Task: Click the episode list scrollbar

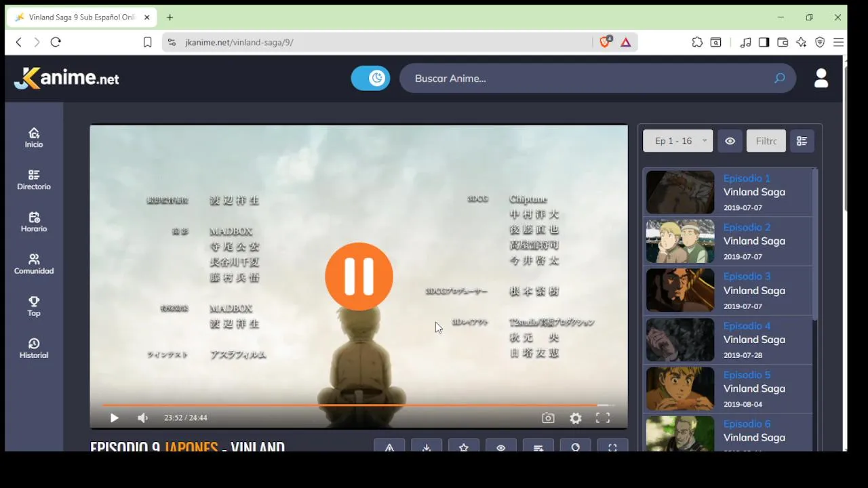Action: (x=815, y=244)
